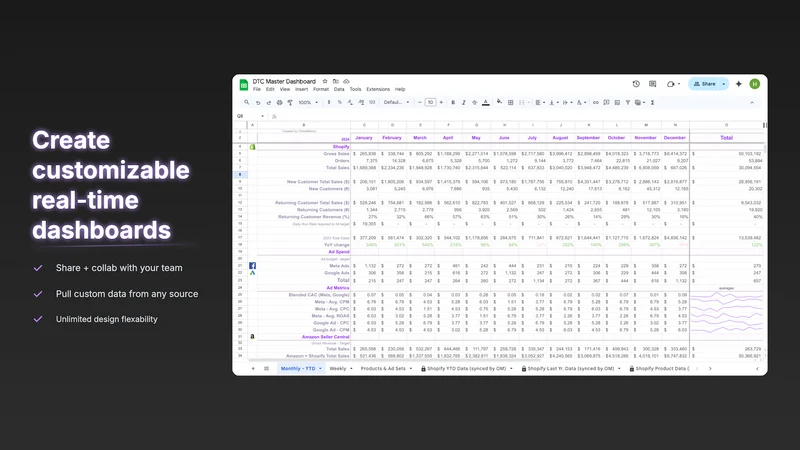Open the borders tool
The height and width of the screenshot is (450, 800).
510,103
